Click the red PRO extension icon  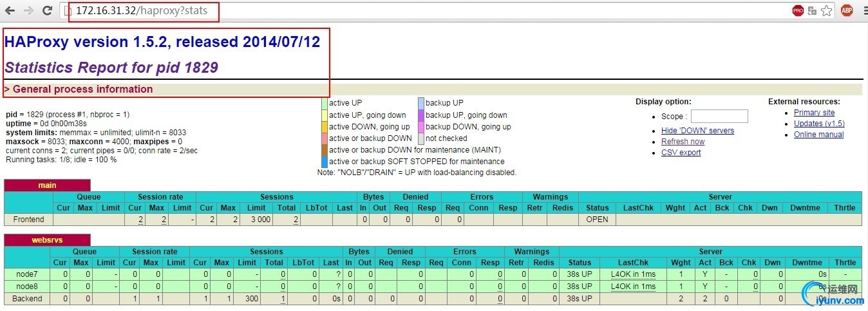(798, 10)
